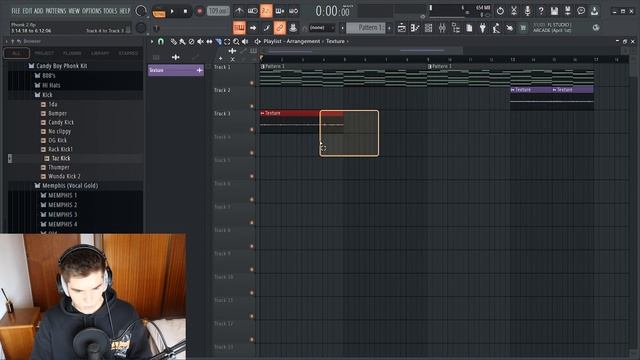Image resolution: width=640 pixels, height=360 pixels.
Task: Open the HELP menu
Action: pos(124,11)
